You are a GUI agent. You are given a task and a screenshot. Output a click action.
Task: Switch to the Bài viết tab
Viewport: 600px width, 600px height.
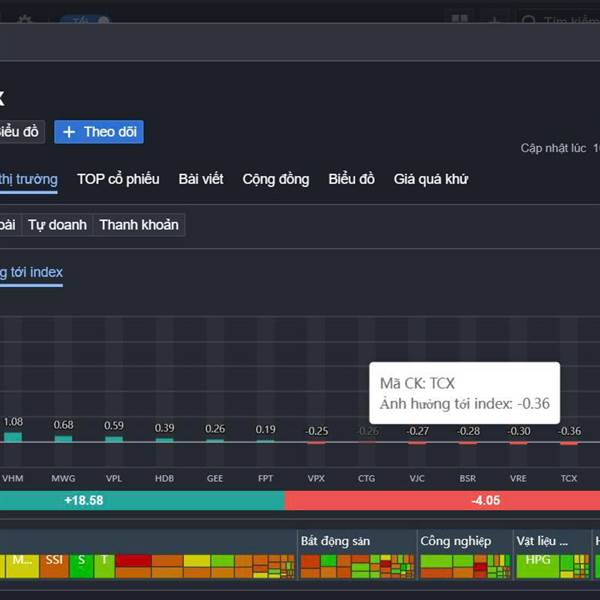tap(201, 179)
